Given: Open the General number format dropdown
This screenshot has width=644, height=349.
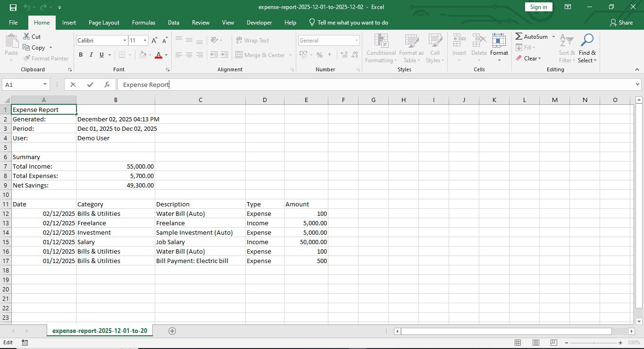Looking at the screenshot, I should [356, 41].
